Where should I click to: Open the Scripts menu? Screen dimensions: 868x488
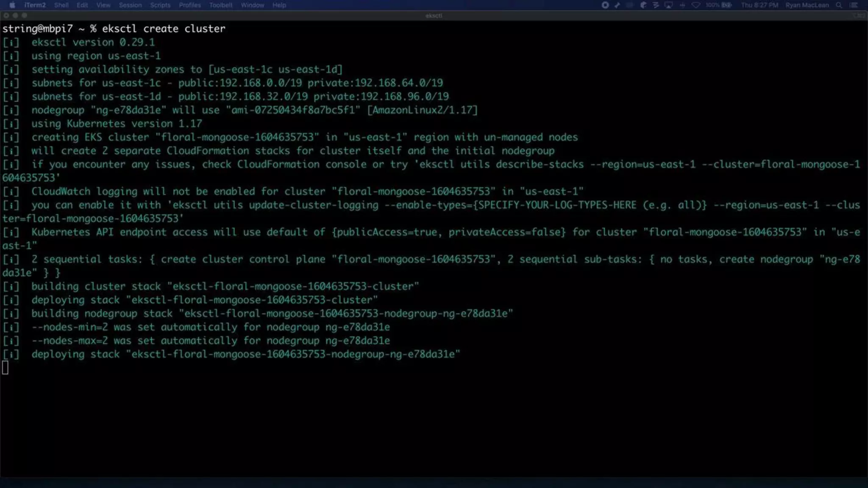160,5
